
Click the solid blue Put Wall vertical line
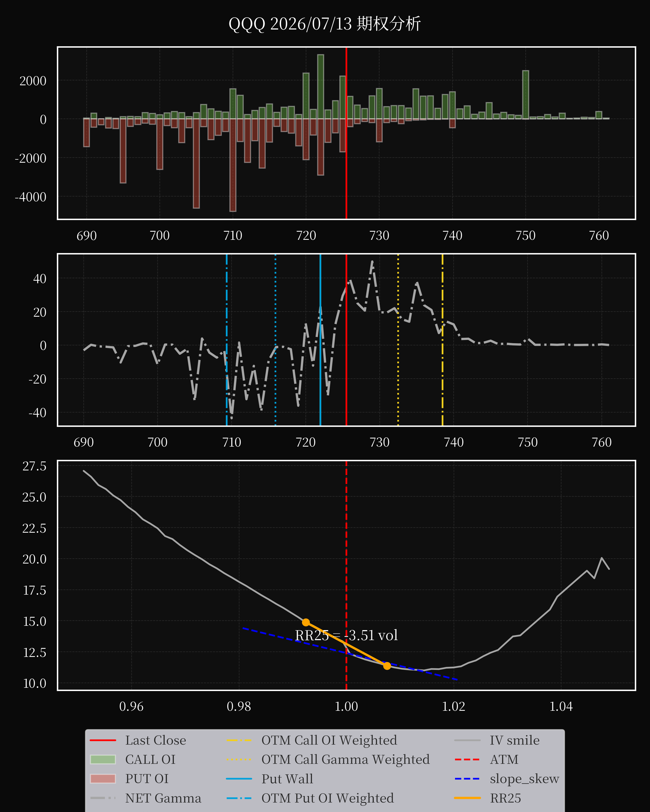(320, 340)
